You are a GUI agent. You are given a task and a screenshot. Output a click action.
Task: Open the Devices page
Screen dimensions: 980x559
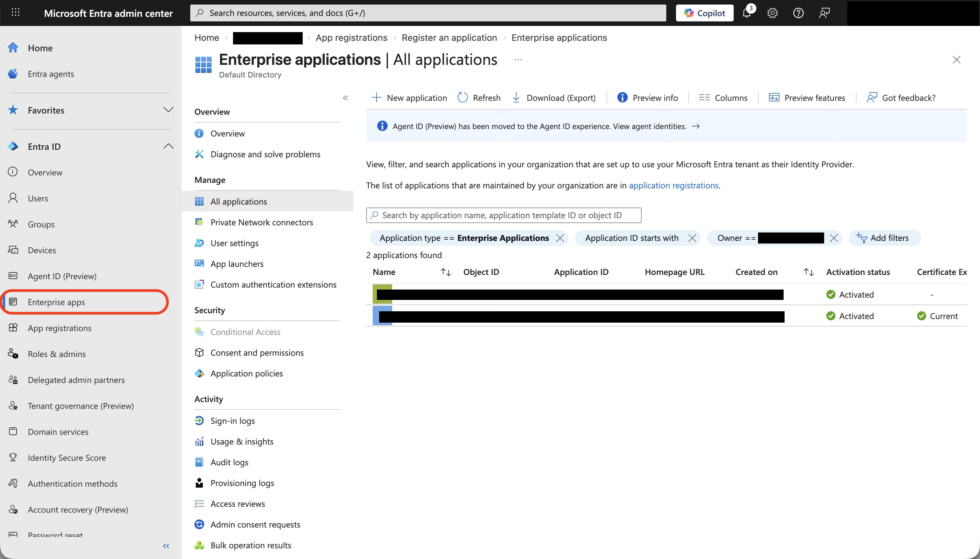tap(42, 250)
